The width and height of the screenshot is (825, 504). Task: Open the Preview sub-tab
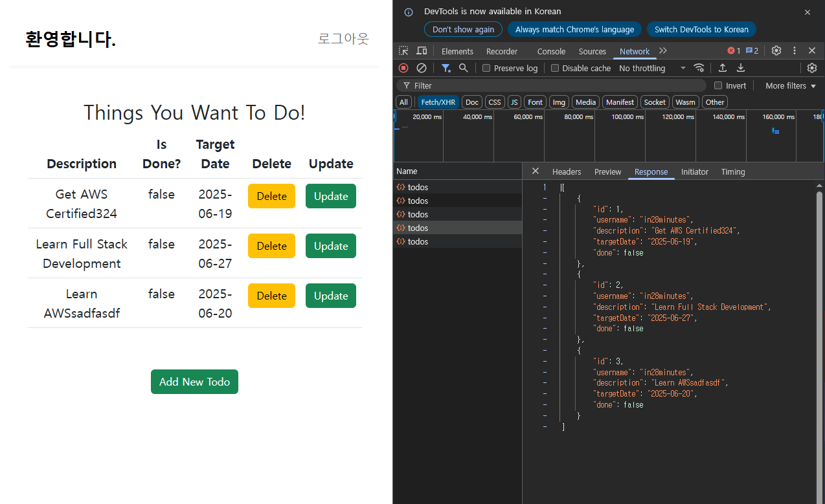point(608,171)
